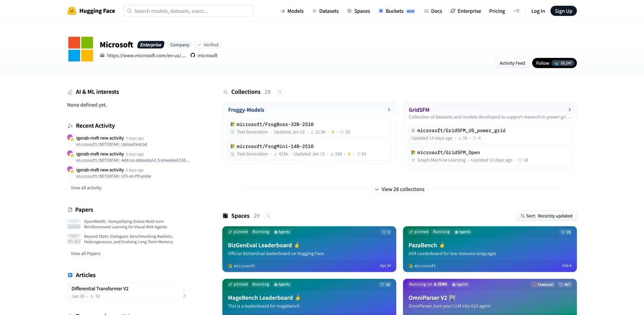
Task: Open the Enterprise menu item
Action: (465, 11)
